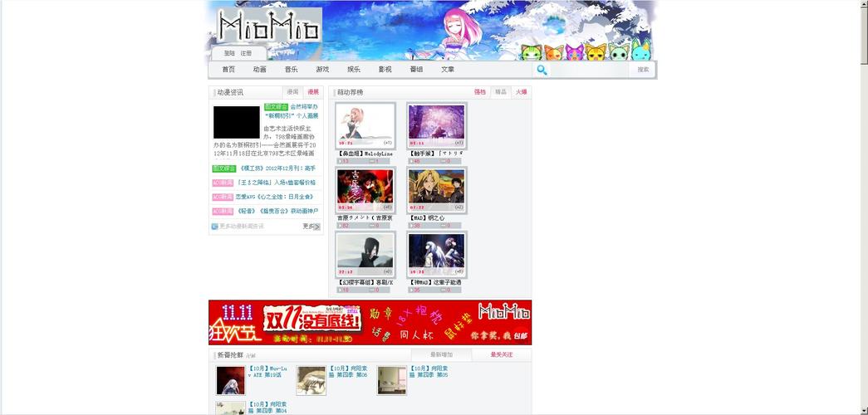Click green tag before 《模工坊》2012年12月刊
This screenshot has height=415, width=868.
click(223, 168)
